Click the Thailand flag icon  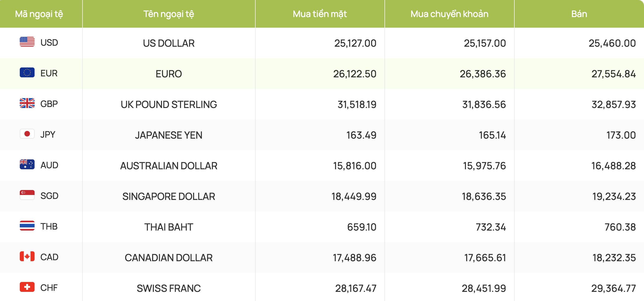(x=27, y=226)
